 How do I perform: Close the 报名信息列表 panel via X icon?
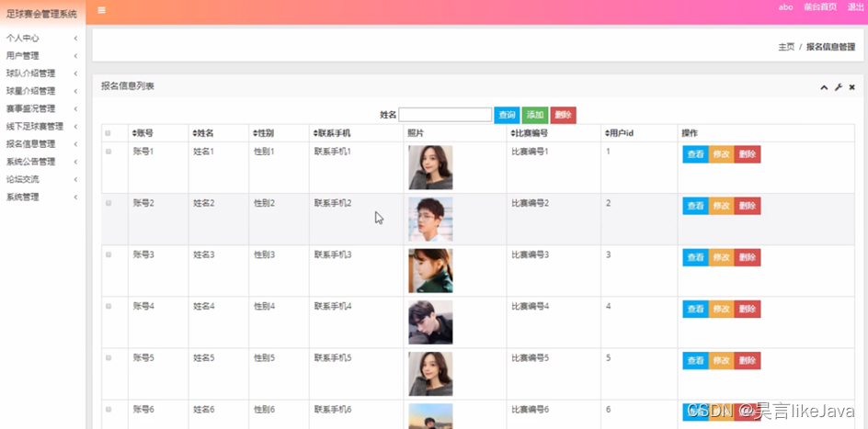click(852, 87)
